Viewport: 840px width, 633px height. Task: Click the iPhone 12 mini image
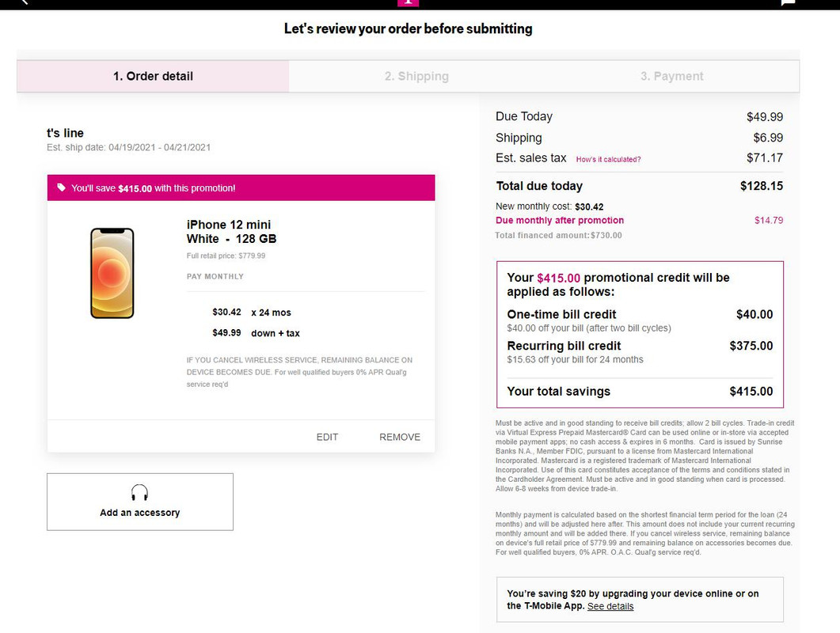(112, 273)
